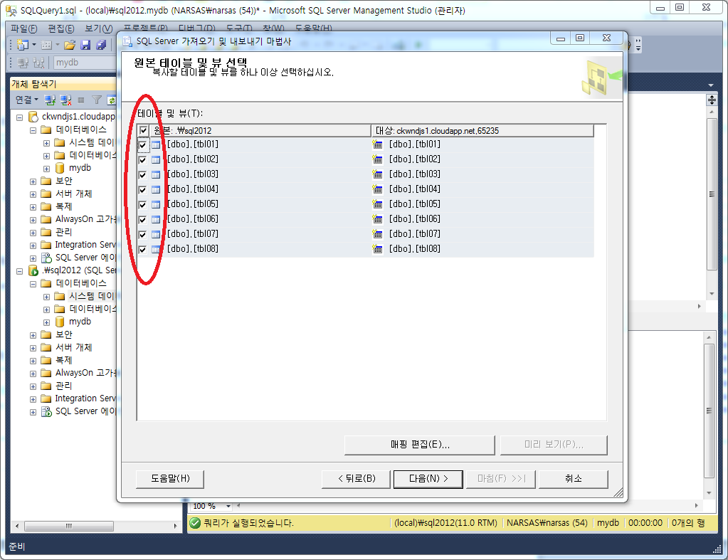Open the 연결 dropdown in Object Explorer
728x560 pixels.
[x=26, y=100]
